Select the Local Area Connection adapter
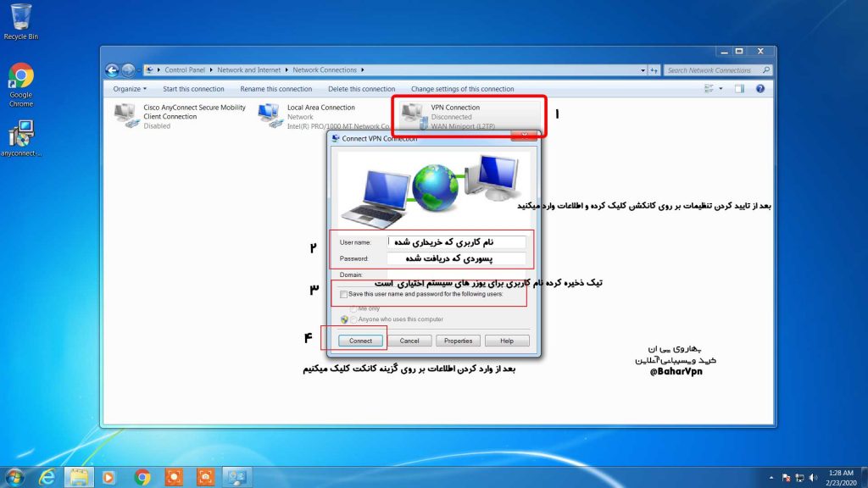This screenshot has height=488, width=868. pos(320,116)
